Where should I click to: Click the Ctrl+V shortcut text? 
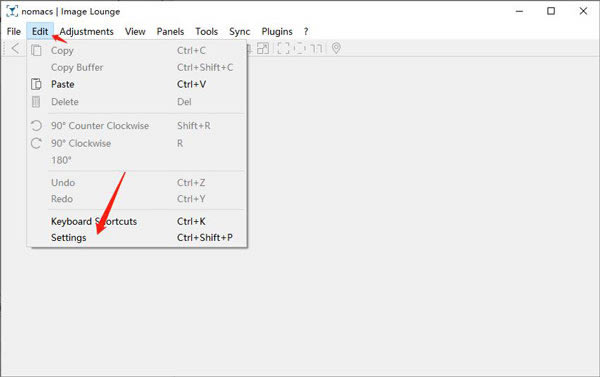tap(191, 84)
